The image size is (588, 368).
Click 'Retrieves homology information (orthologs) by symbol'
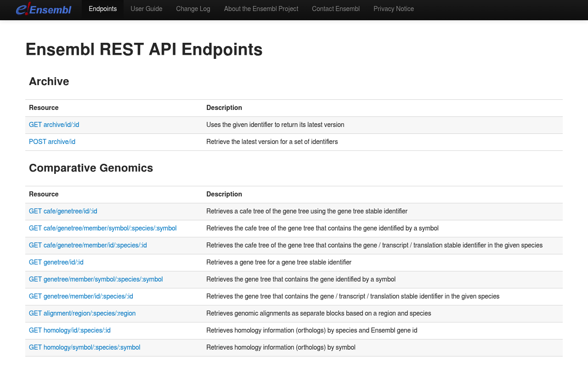click(x=281, y=347)
